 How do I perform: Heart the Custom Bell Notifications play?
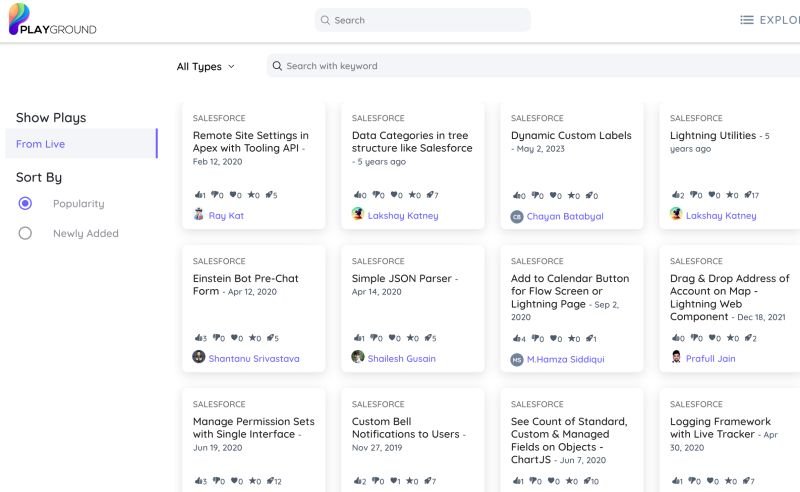coord(394,480)
